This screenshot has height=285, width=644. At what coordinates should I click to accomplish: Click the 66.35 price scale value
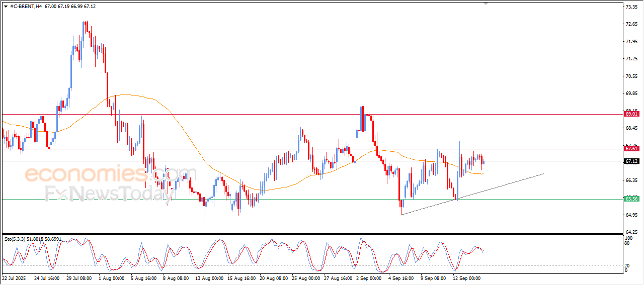point(632,180)
